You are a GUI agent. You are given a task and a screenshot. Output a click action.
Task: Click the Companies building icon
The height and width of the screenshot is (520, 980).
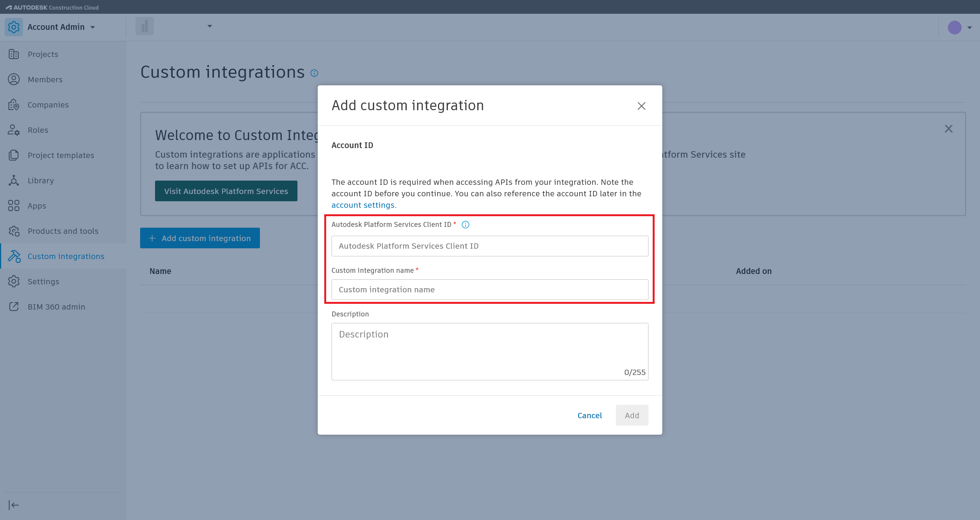tap(14, 105)
